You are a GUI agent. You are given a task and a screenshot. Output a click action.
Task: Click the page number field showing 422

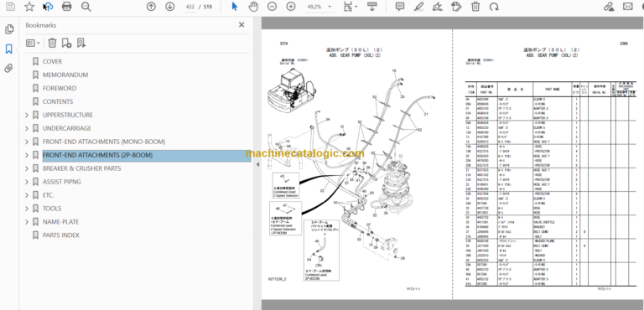(190, 7)
